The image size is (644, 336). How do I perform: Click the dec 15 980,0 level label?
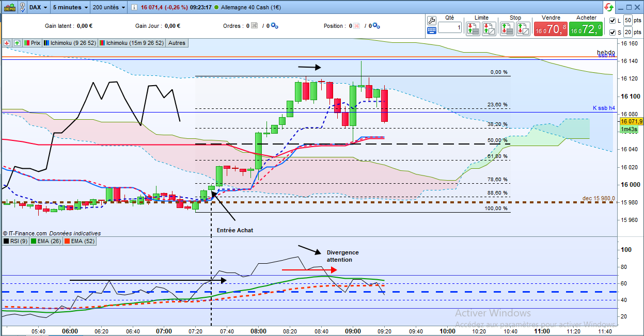tap(599, 198)
